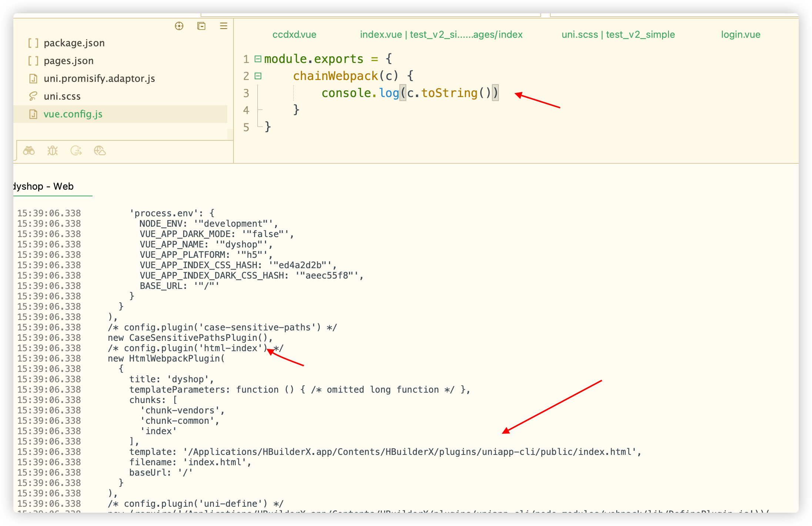The width and height of the screenshot is (812, 526).
Task: Open uni.promisify.adaptor.js file
Action: pos(99,79)
